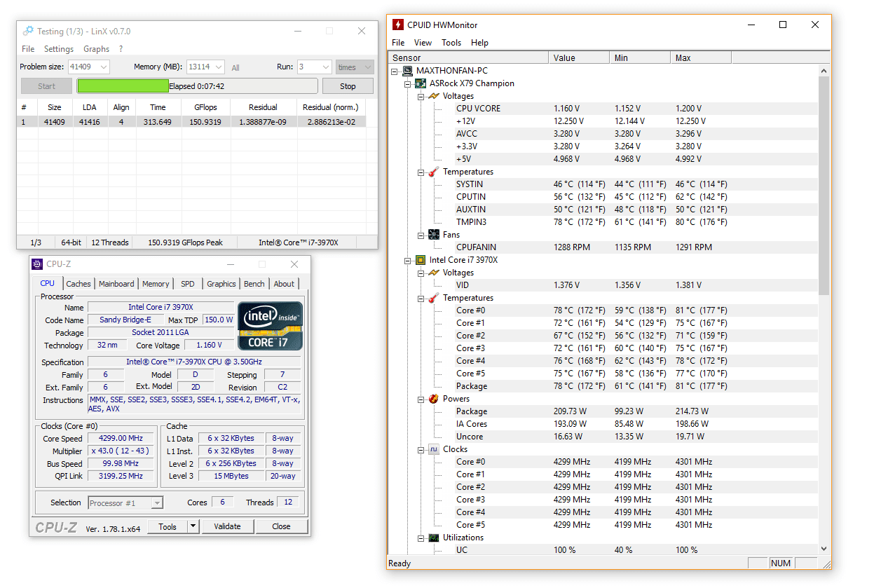Switch to the Mainboard tab in CPU-Z
The width and height of the screenshot is (874, 588).
[x=116, y=284]
